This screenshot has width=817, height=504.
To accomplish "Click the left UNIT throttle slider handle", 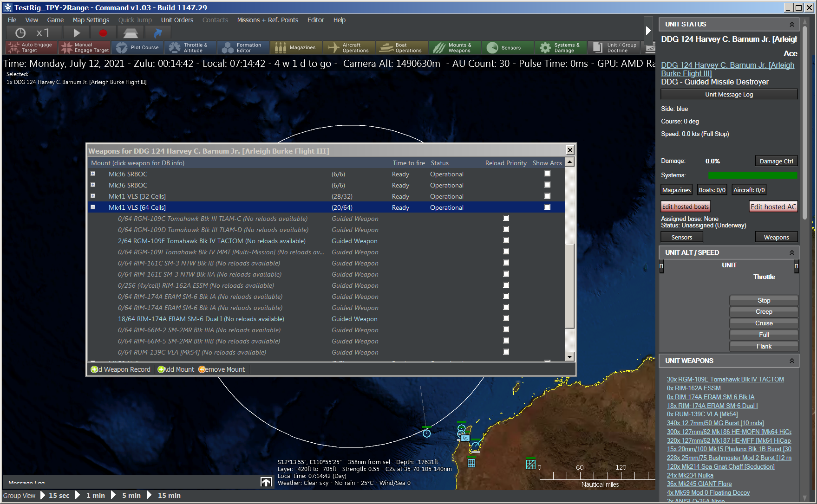I will pyautogui.click(x=661, y=266).
